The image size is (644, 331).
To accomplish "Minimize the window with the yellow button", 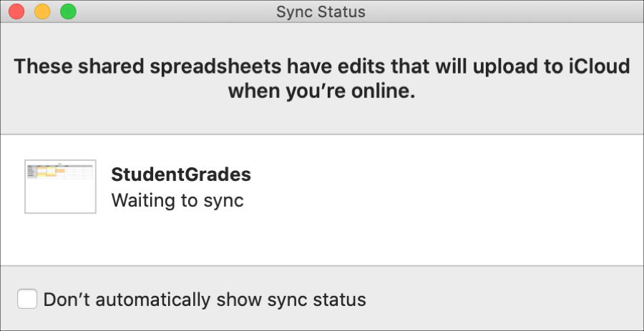I will (x=42, y=11).
